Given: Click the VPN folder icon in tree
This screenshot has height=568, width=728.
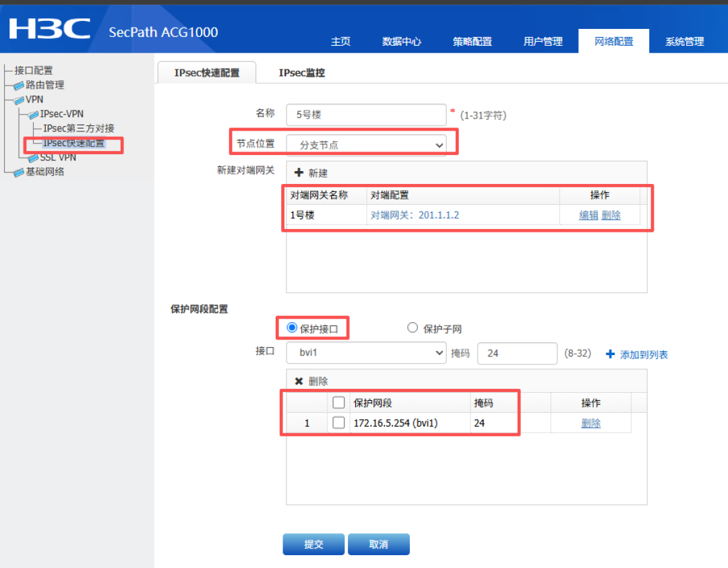Looking at the screenshot, I should (x=19, y=100).
